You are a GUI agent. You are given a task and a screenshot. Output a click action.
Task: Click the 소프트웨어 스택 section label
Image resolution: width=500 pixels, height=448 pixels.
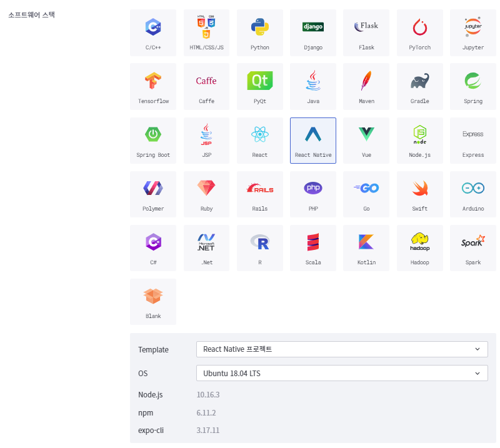click(x=32, y=14)
